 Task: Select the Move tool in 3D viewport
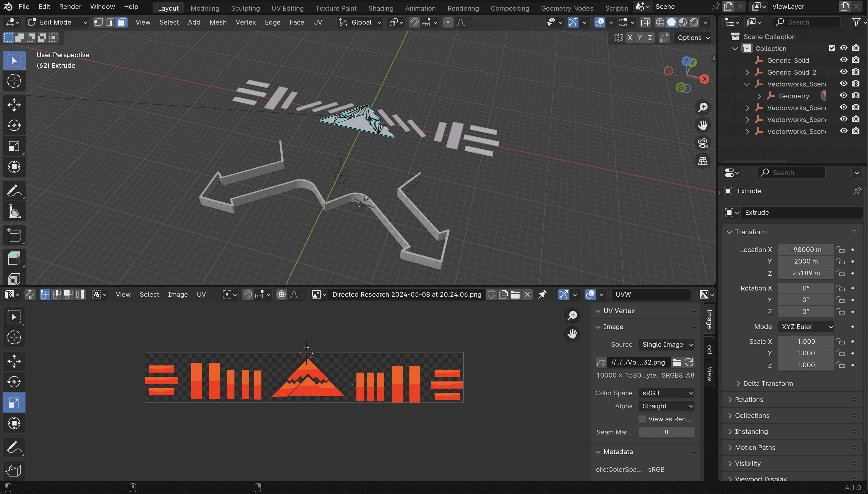pos(14,105)
